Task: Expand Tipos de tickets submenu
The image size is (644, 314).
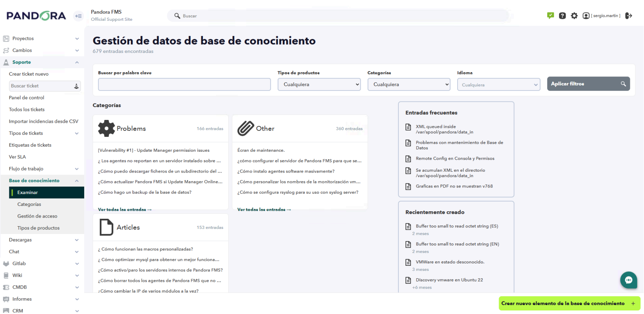Action: coord(77,133)
